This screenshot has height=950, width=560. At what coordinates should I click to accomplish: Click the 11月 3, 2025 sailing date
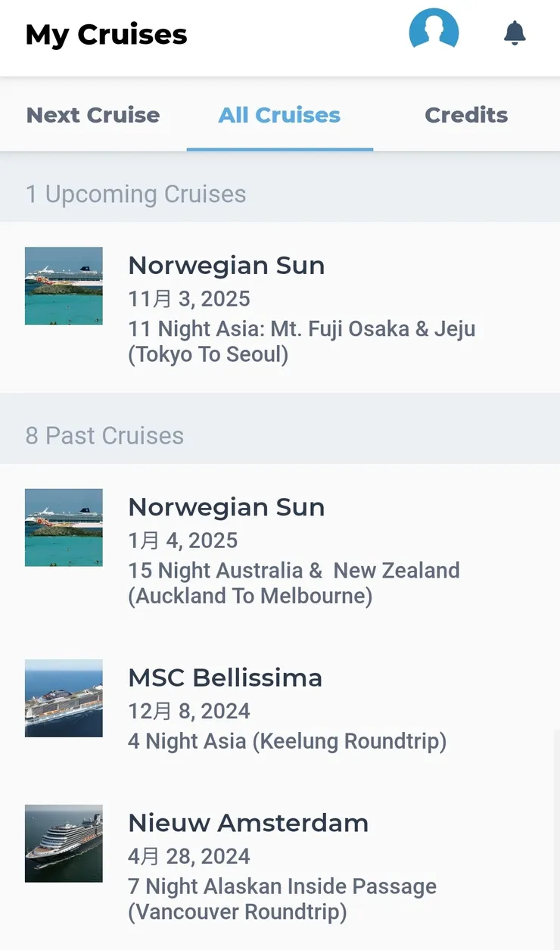(189, 299)
